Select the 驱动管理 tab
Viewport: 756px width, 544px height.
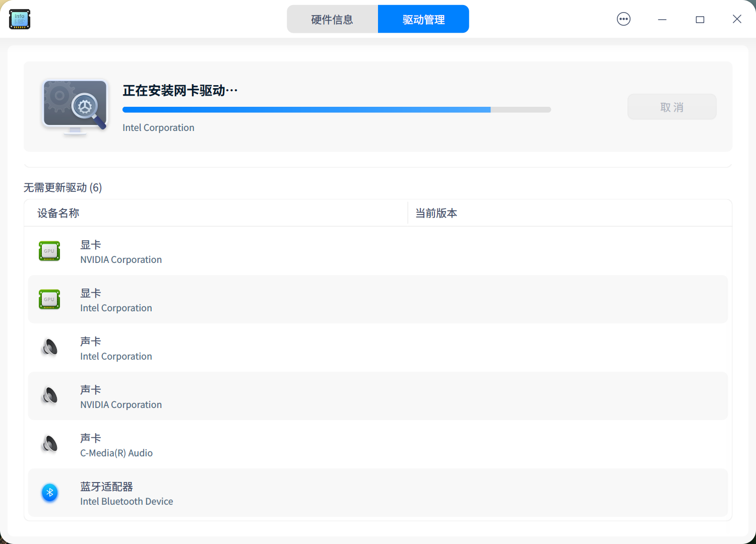coord(423,19)
